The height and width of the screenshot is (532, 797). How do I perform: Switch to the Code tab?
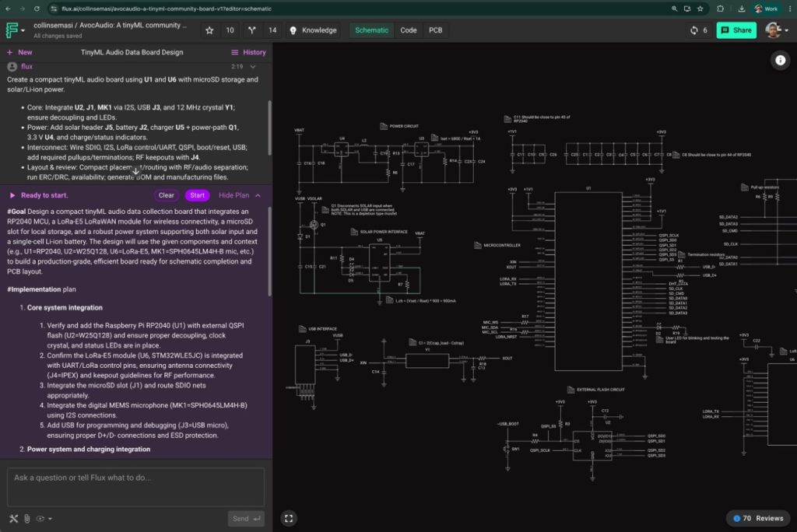click(x=409, y=30)
